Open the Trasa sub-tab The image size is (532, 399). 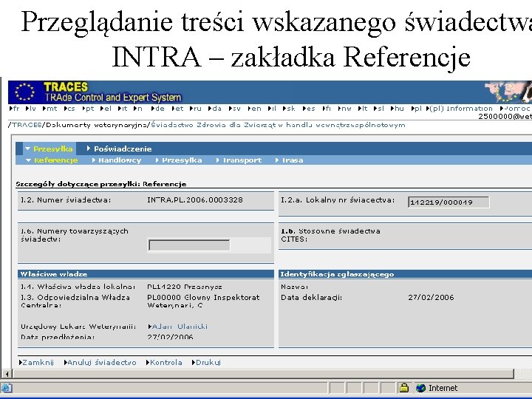point(290,160)
